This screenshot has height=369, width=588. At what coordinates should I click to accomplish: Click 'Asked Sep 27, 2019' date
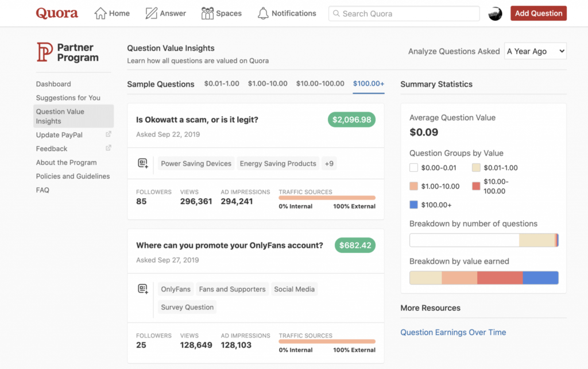(x=167, y=260)
